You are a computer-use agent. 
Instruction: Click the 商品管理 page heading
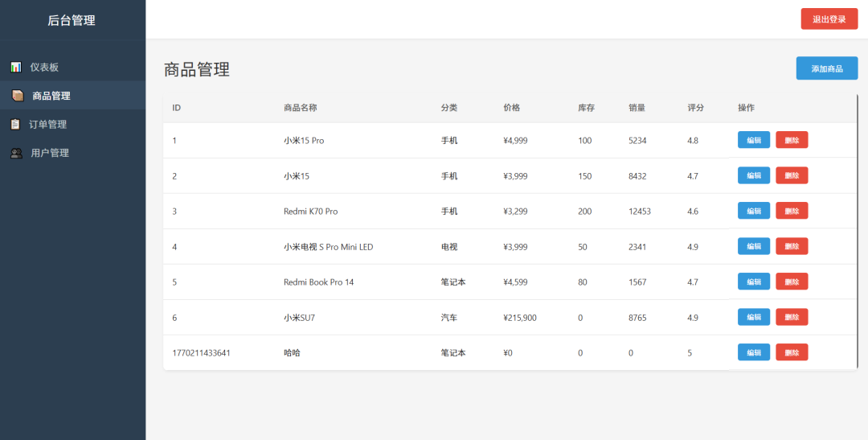coord(197,69)
